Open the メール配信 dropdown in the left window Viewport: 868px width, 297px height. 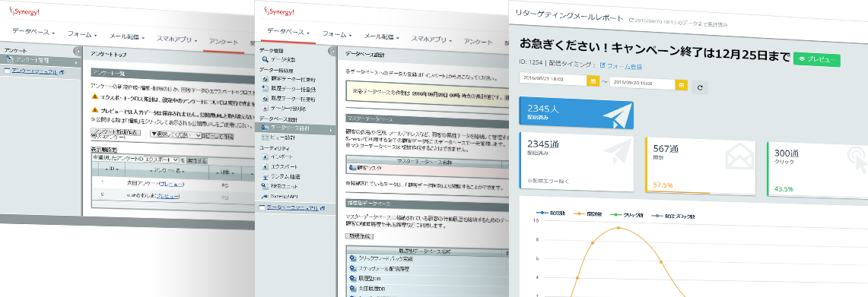point(127,37)
